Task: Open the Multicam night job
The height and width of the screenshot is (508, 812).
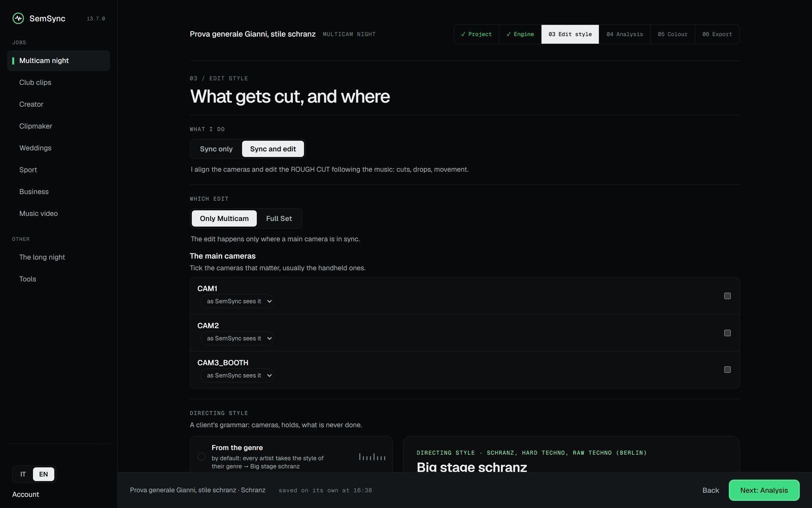Action: pyautogui.click(x=58, y=60)
